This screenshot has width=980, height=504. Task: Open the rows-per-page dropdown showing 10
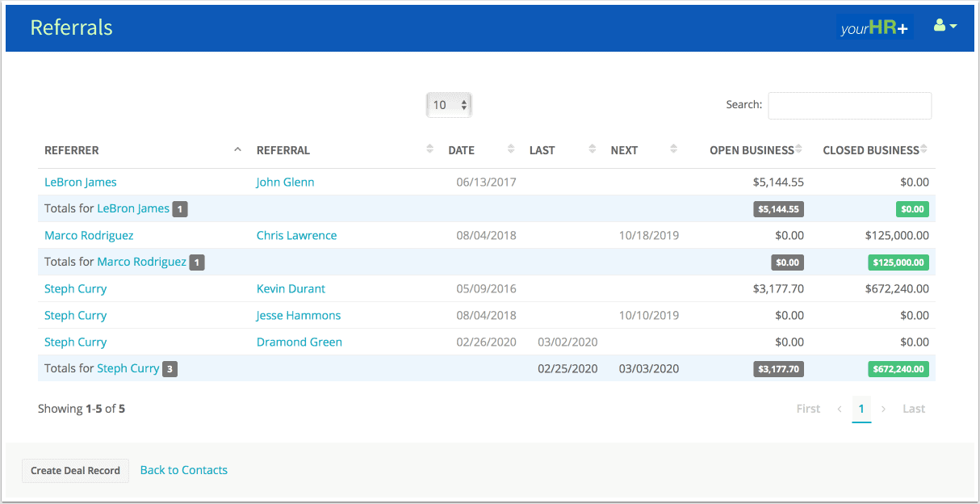click(x=449, y=105)
